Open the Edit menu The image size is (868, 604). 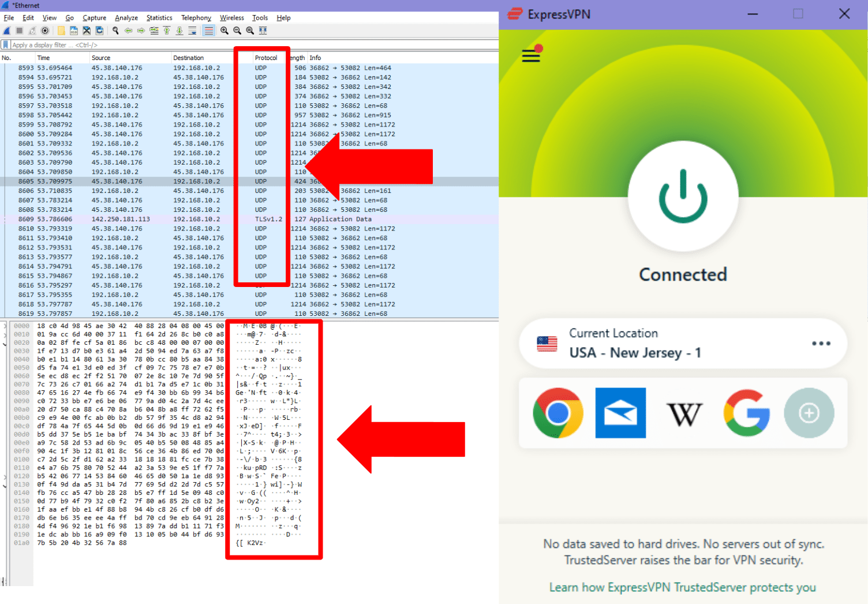coord(28,18)
